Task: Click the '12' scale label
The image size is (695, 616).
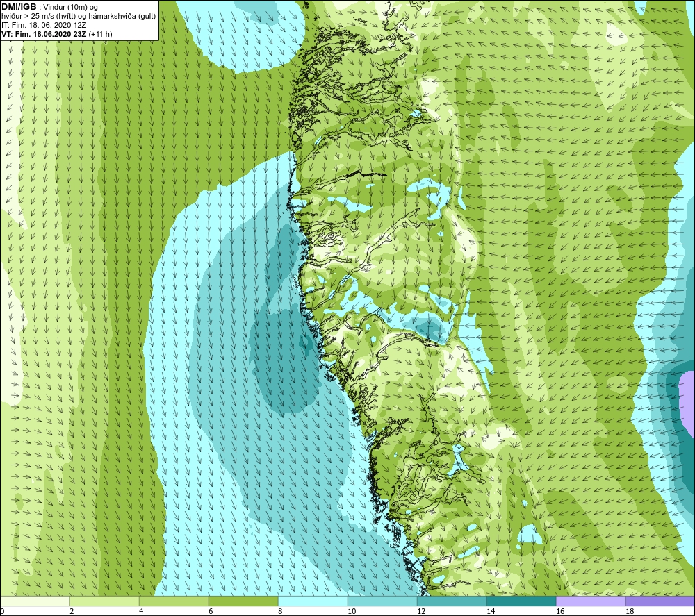Action: pos(421,612)
